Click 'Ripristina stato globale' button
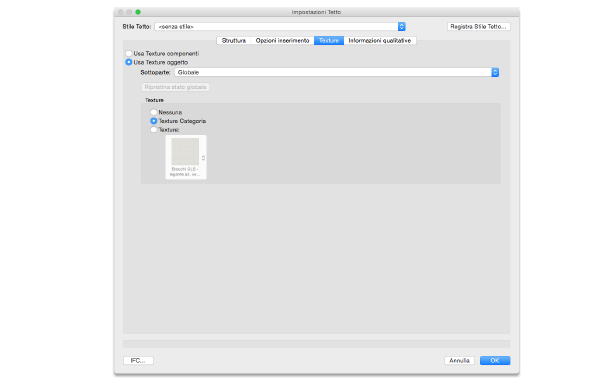598x384 pixels. click(175, 87)
